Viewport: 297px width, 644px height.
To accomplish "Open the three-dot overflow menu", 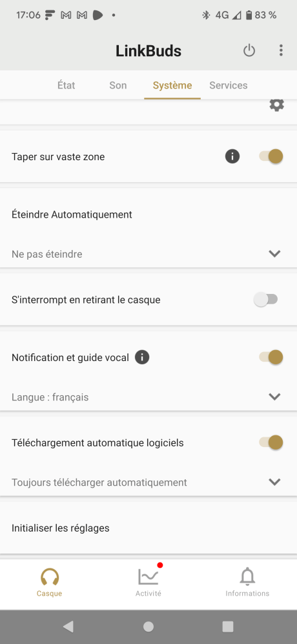I will coord(281,50).
